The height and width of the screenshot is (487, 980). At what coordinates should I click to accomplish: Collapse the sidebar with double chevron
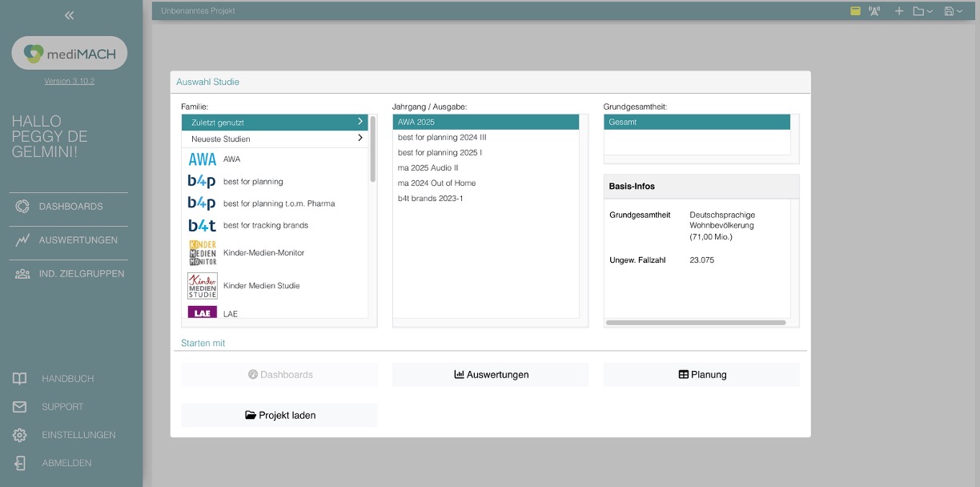click(x=69, y=15)
